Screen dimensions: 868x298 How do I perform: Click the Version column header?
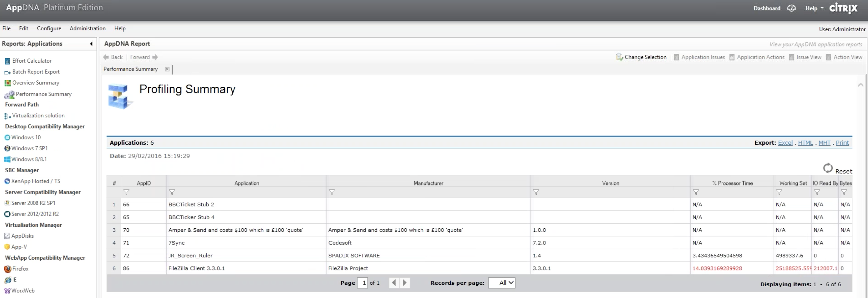click(611, 183)
